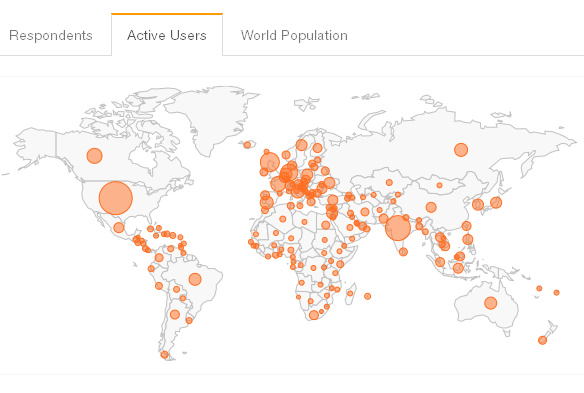Select the bubble over Russia
The height and width of the screenshot is (393, 584).
coord(461,150)
